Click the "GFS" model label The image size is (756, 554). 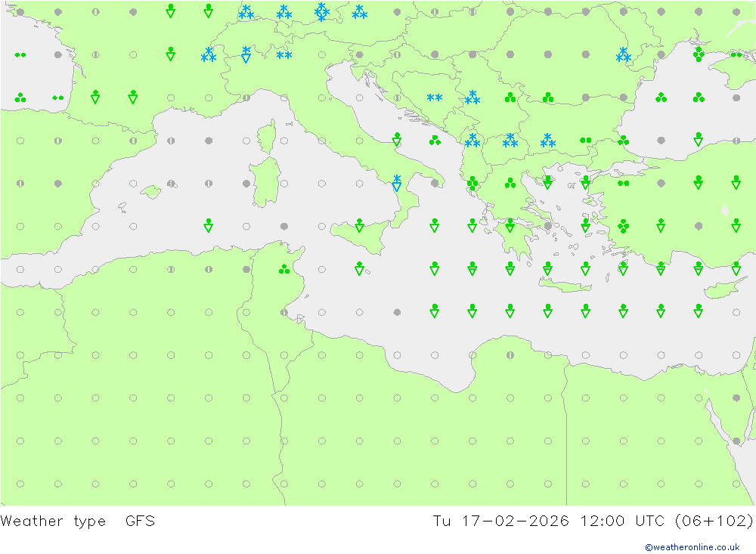click(x=141, y=521)
